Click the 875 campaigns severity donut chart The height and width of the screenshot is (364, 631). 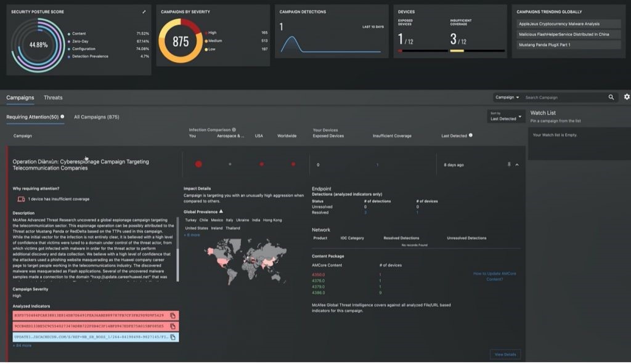click(x=181, y=41)
